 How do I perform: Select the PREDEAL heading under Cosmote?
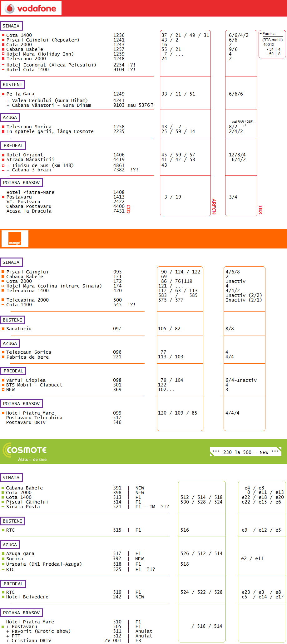coord(13,584)
